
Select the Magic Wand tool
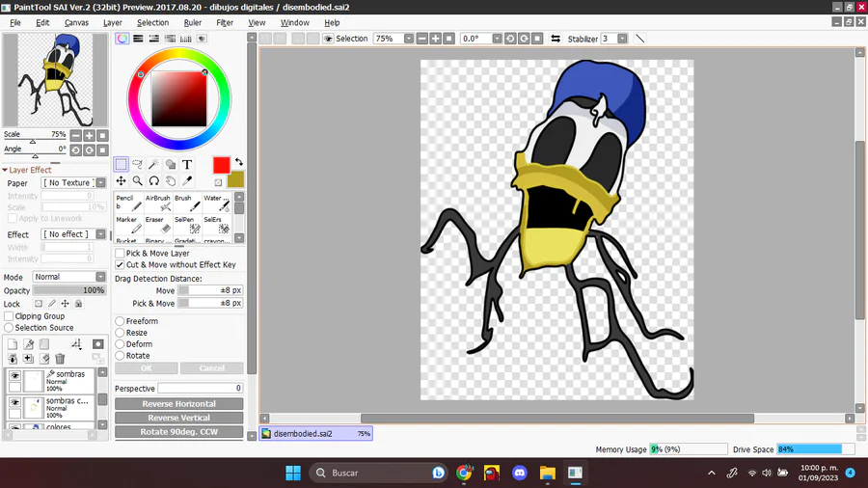coord(154,164)
